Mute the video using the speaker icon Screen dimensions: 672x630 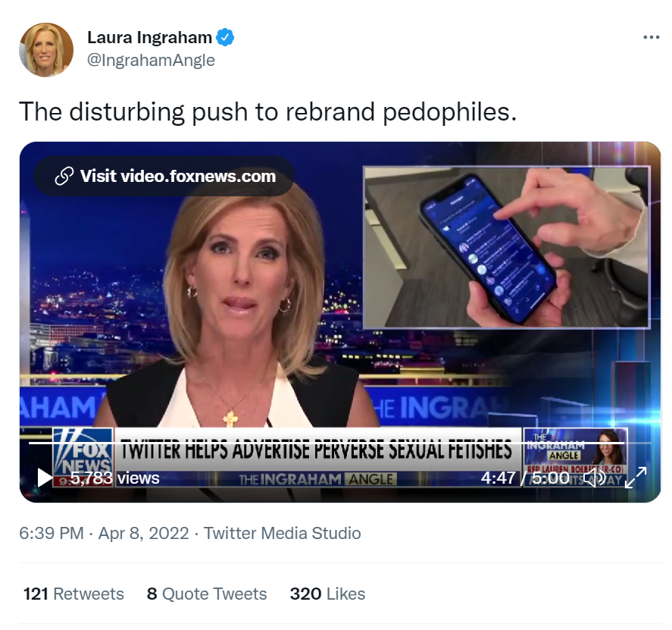pyautogui.click(x=595, y=478)
